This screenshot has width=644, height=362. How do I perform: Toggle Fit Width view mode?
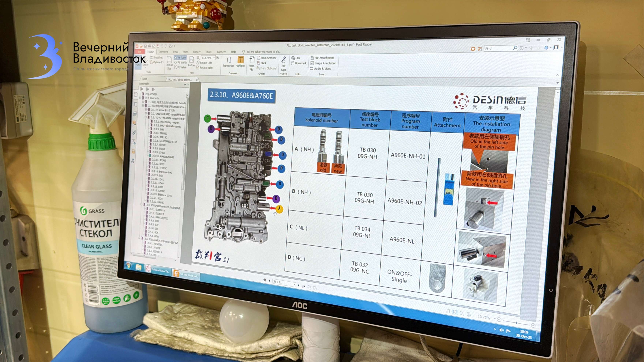click(181, 63)
